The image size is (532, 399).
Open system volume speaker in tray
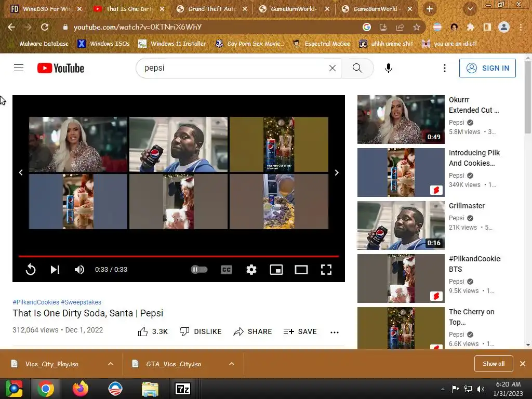tap(481, 389)
